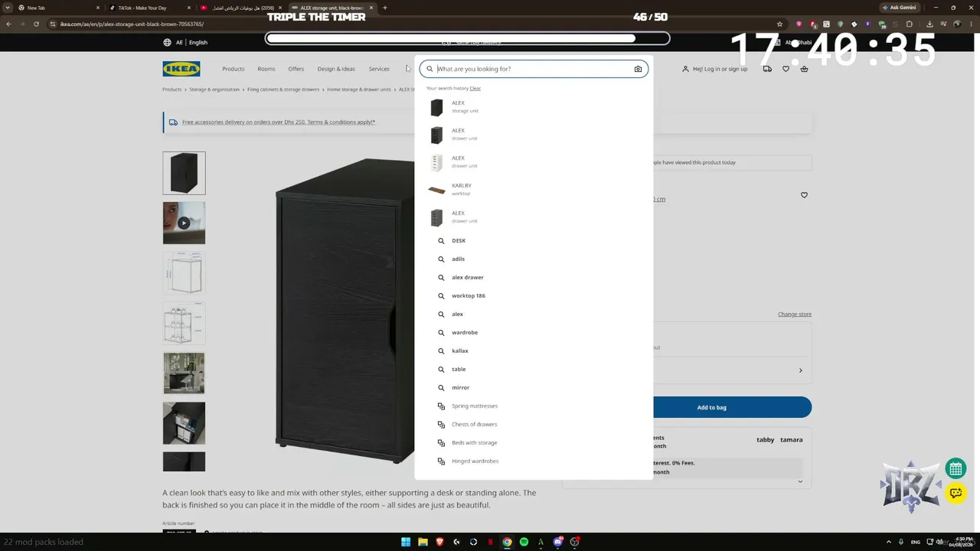
Task: Open visual search with the camera icon
Action: pyautogui.click(x=638, y=69)
